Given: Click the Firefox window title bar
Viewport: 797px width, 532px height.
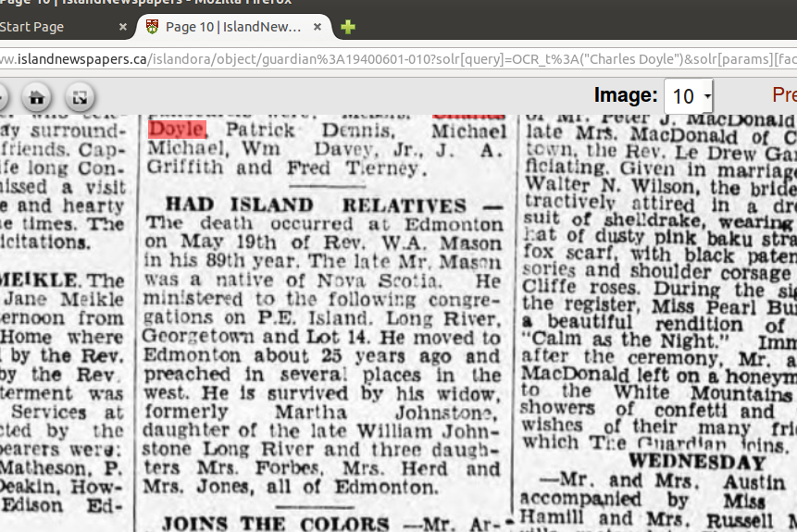Looking at the screenshot, I should pyautogui.click(x=398, y=5).
